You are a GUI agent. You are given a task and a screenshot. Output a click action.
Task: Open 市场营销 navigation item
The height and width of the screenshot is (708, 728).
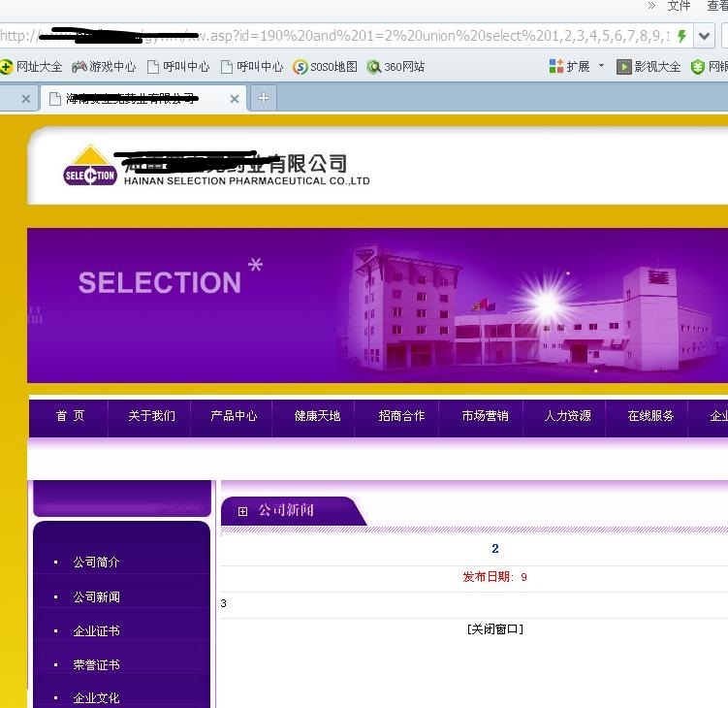coord(485,416)
